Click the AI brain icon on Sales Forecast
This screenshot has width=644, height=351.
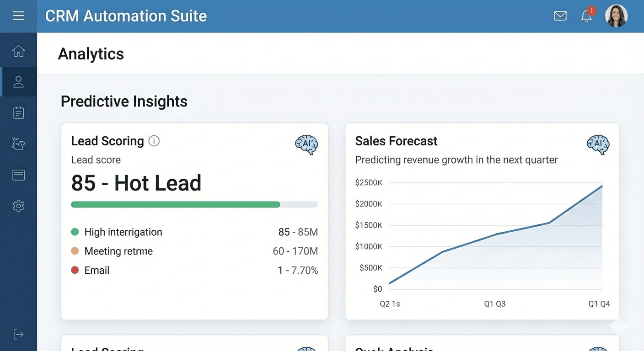[x=598, y=144]
